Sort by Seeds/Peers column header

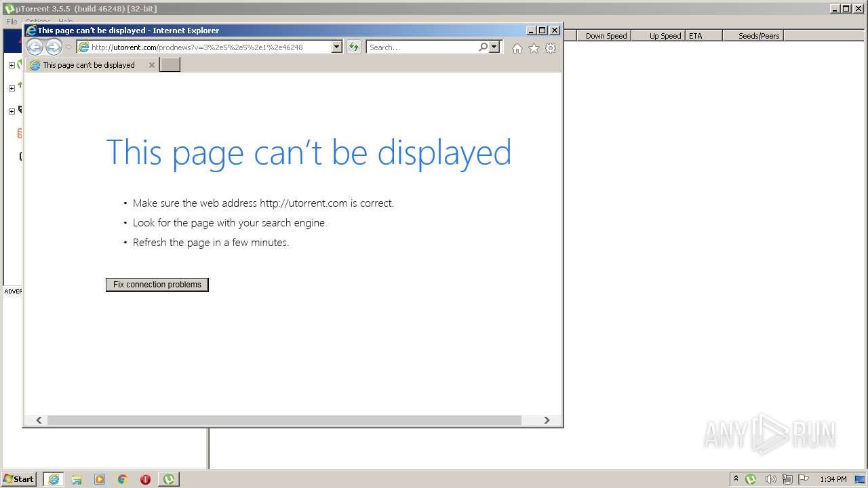(x=753, y=36)
